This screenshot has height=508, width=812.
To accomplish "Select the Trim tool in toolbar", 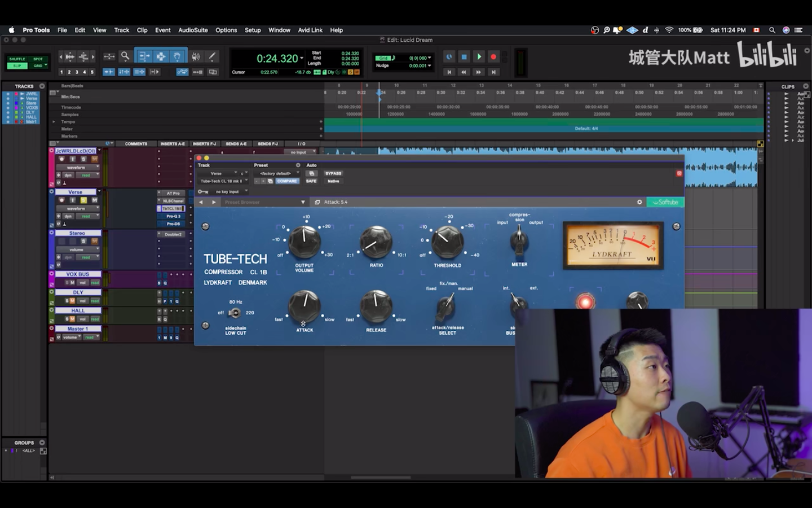I will tap(144, 56).
